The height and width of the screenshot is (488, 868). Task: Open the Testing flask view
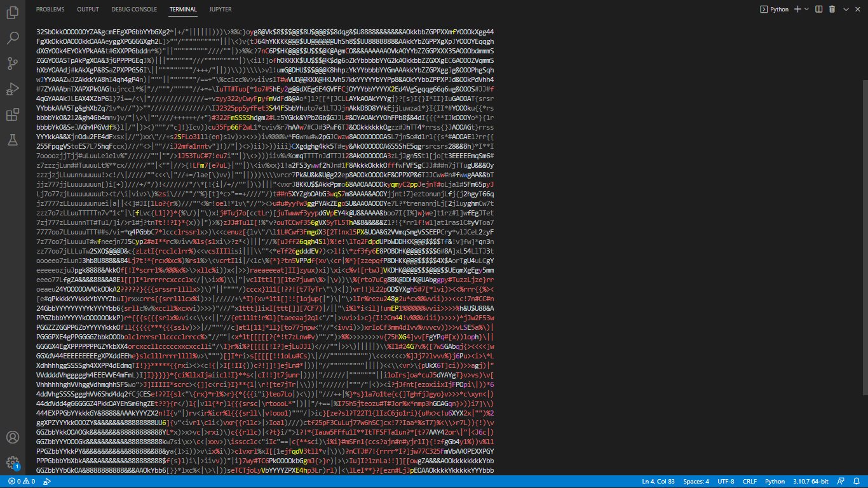(x=12, y=139)
